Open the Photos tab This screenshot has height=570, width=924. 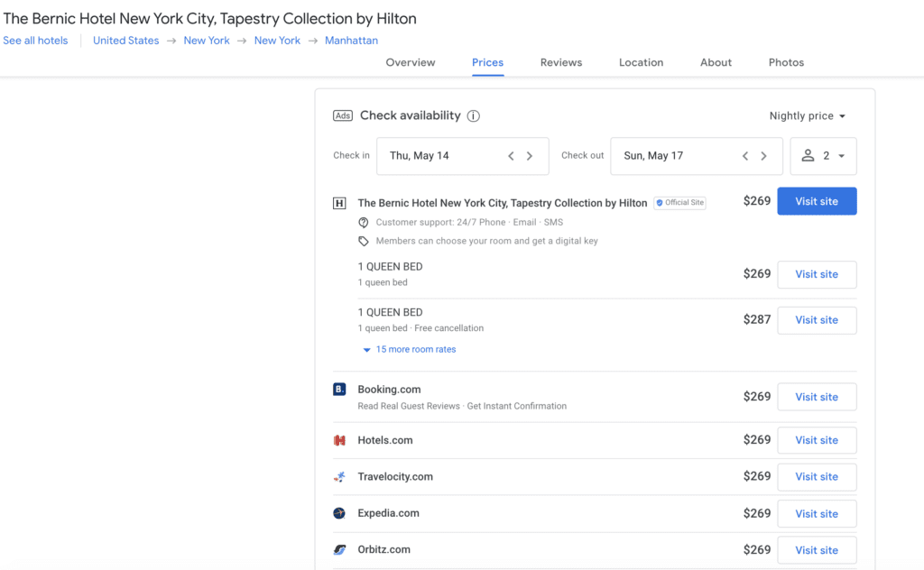click(x=786, y=62)
